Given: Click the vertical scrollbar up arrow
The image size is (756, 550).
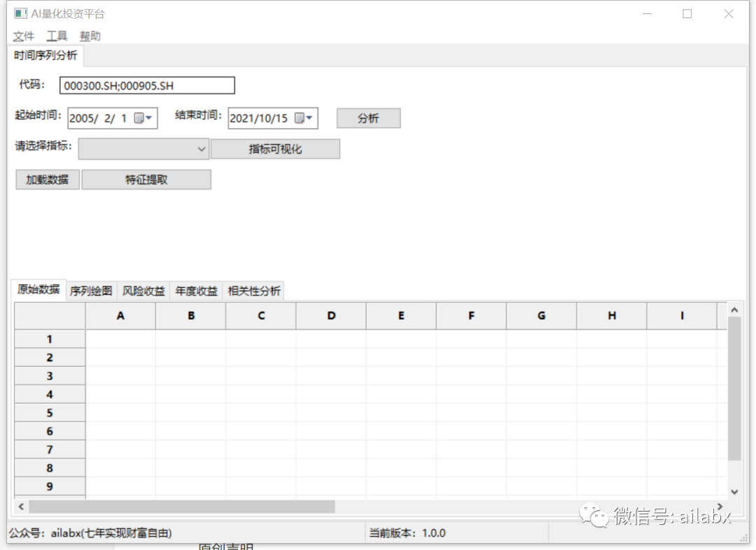Looking at the screenshot, I should click(x=734, y=310).
